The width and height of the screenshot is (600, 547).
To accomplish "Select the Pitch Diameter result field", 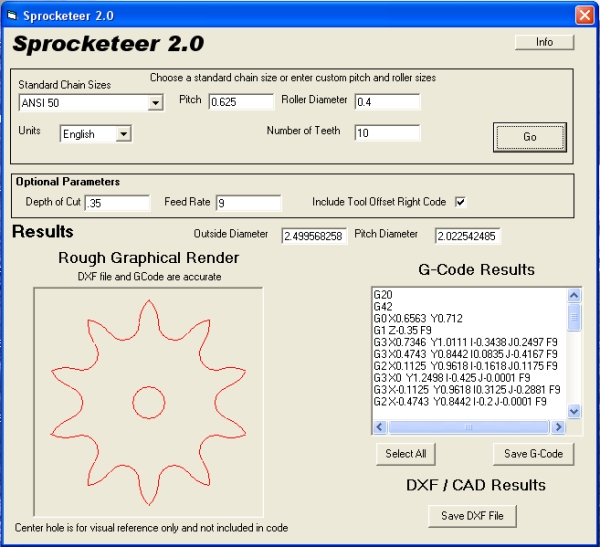I will click(468, 236).
